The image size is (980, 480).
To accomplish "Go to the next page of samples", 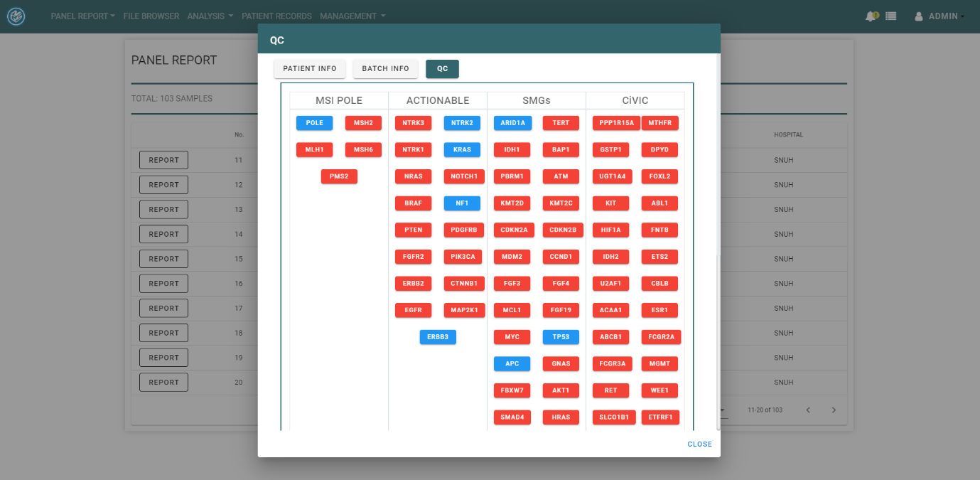I will (834, 410).
